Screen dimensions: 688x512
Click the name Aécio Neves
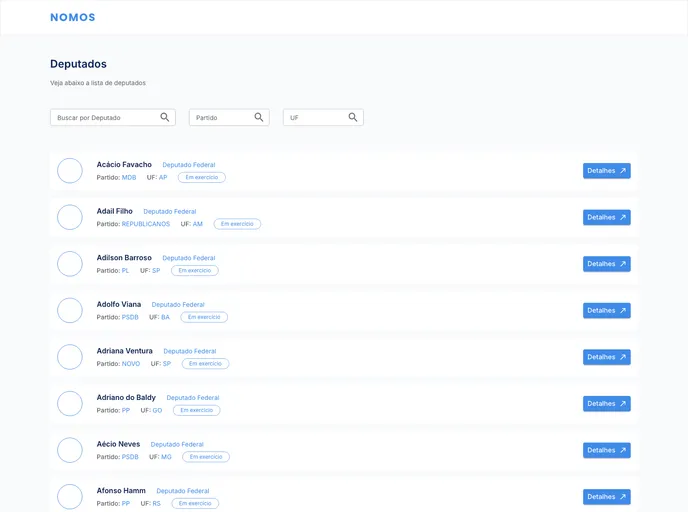point(118,444)
